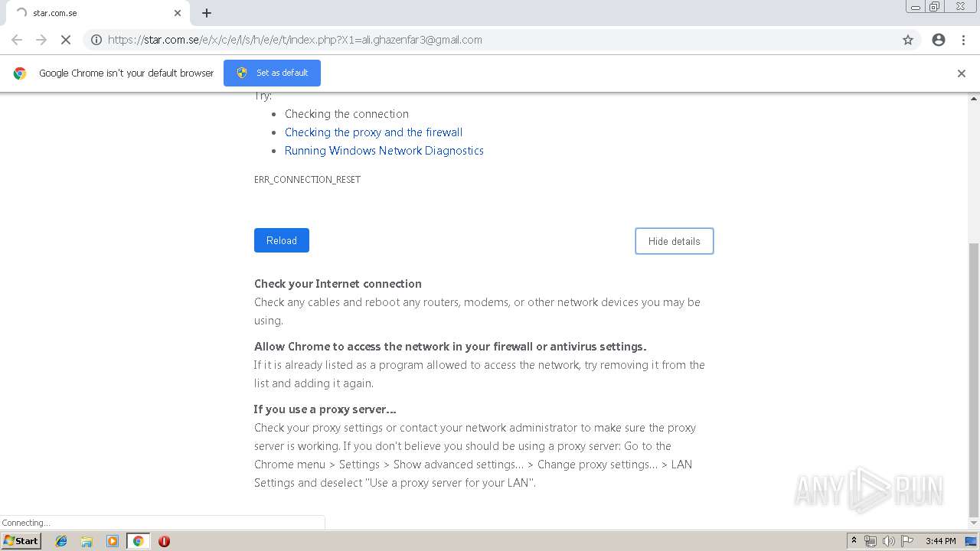Click the 'If you use a proxy server...' heading

point(325,409)
